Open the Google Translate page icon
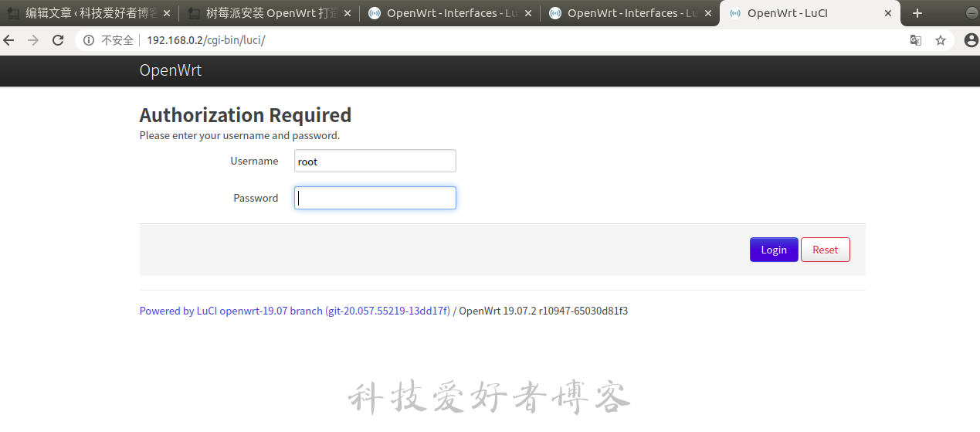Image resolution: width=980 pixels, height=432 pixels. click(916, 40)
